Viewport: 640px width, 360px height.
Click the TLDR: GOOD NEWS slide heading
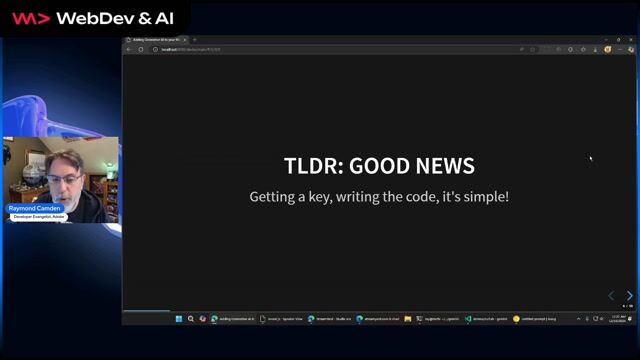click(379, 166)
